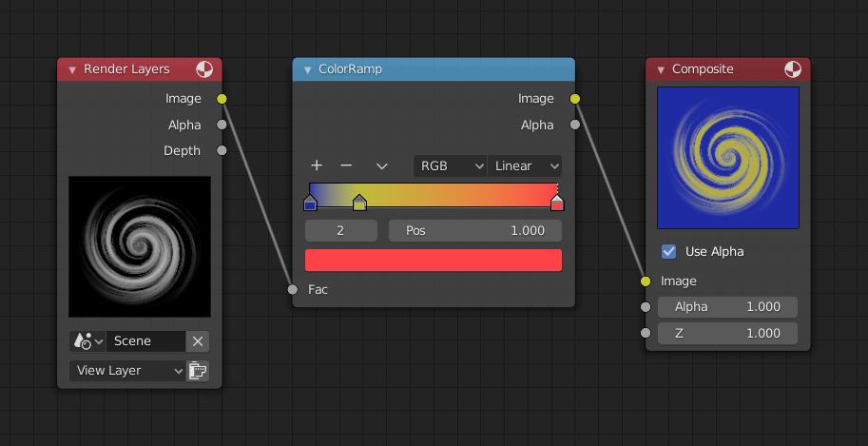Click the color ramp gradient bar
Screen dimensions: 868x446
(x=434, y=194)
